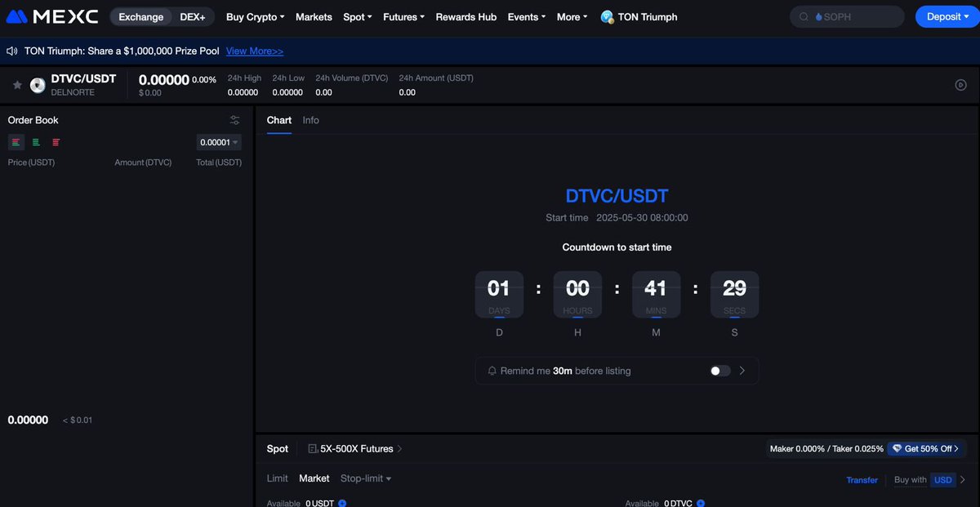Click the Transfer link
The width and height of the screenshot is (980, 507).
862,480
